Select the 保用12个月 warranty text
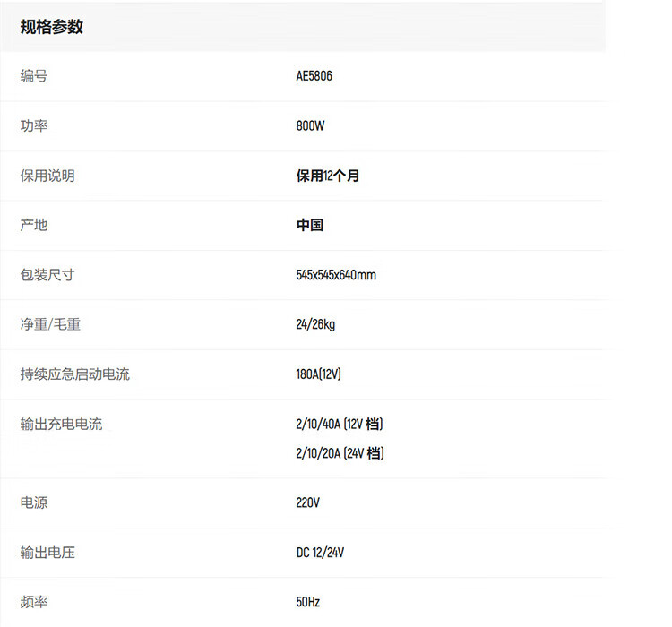 pos(328,176)
